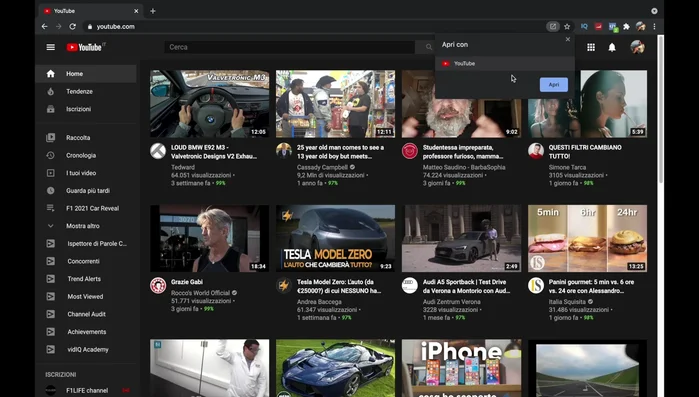Open Ispettore di Parole C... entry

(86, 243)
